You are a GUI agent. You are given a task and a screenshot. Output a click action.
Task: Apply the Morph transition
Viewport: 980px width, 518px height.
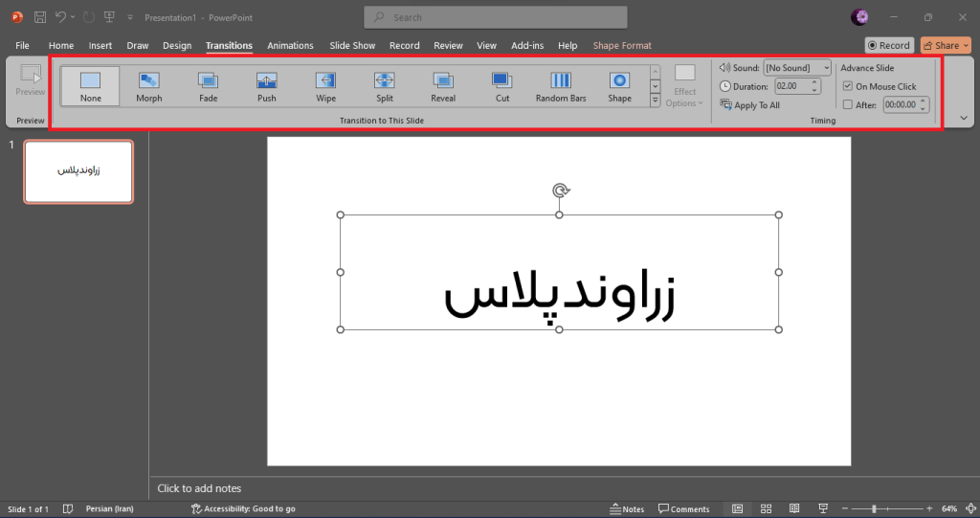click(148, 86)
